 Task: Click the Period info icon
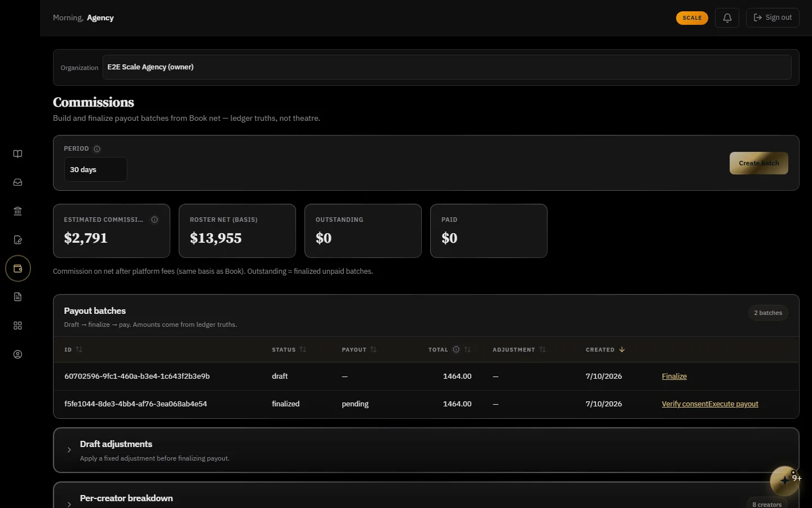[x=97, y=149]
